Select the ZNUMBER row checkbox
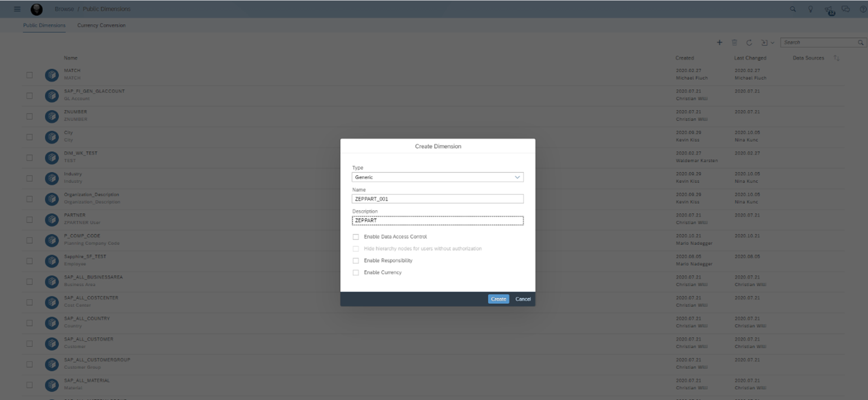 tap(29, 116)
